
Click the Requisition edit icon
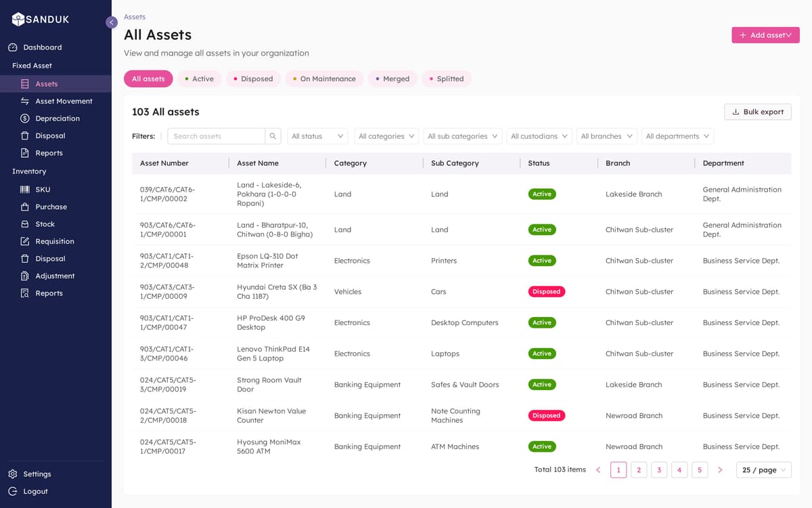[25, 241]
